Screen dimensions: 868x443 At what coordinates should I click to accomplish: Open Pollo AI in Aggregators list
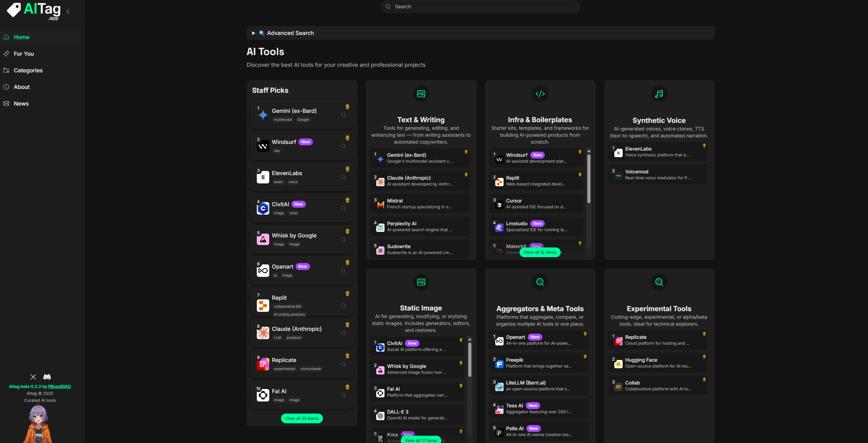(x=539, y=432)
